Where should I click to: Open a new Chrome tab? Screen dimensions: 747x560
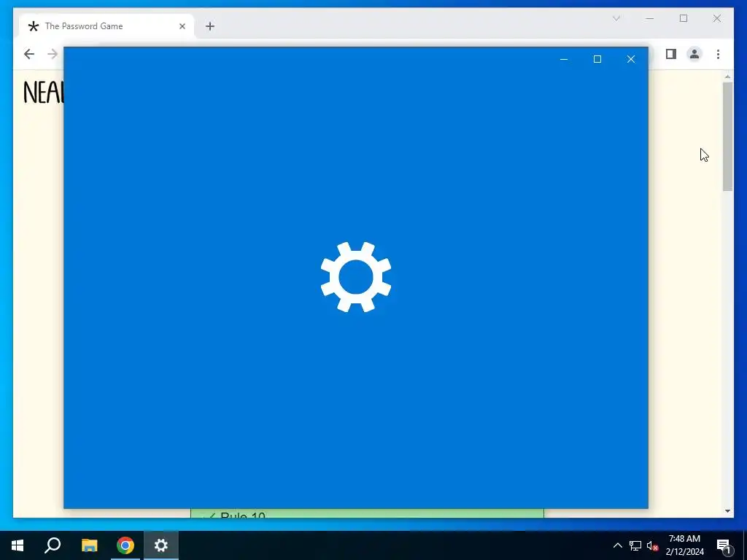pos(210,26)
